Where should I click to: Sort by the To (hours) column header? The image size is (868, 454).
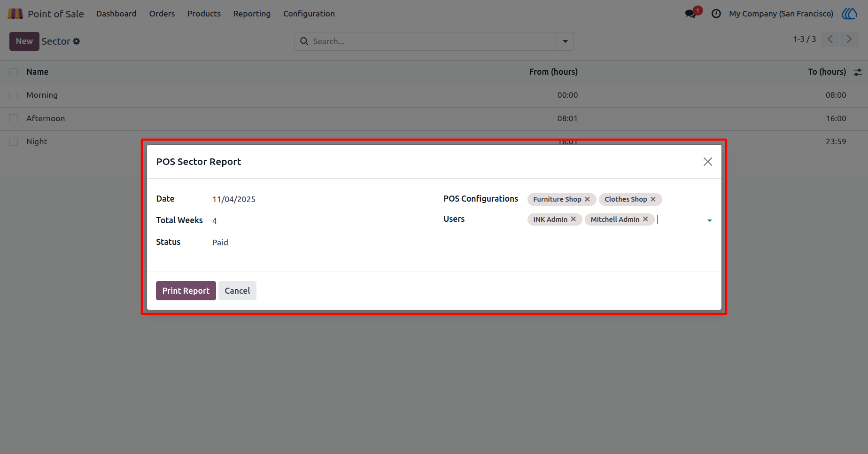[x=827, y=72]
